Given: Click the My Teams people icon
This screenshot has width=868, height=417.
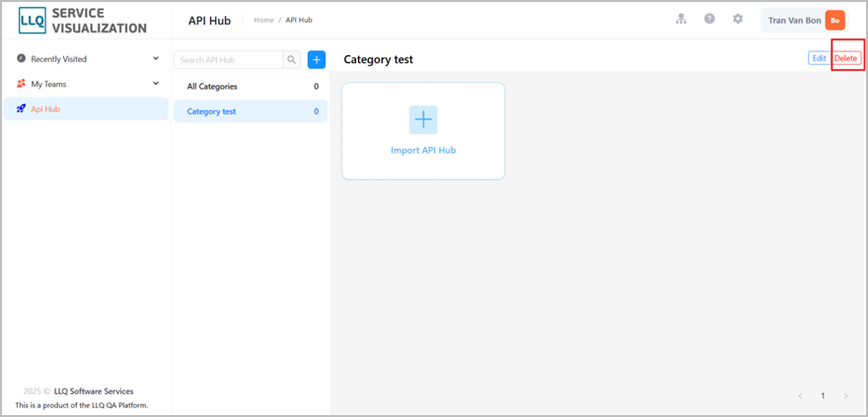Looking at the screenshot, I should coord(21,84).
